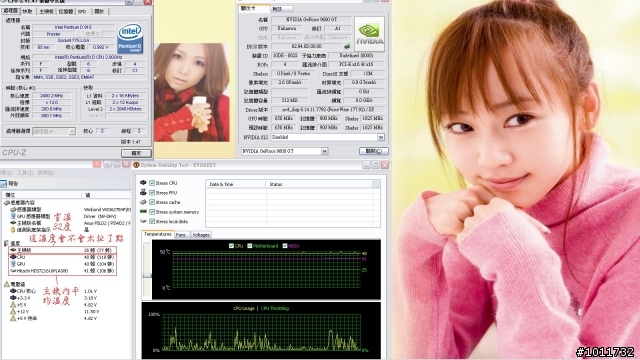Viewport: 640px width, 360px height.
Task: Click the Intel Pentium D 915 name field
Action: pyautogui.click(x=73, y=27)
